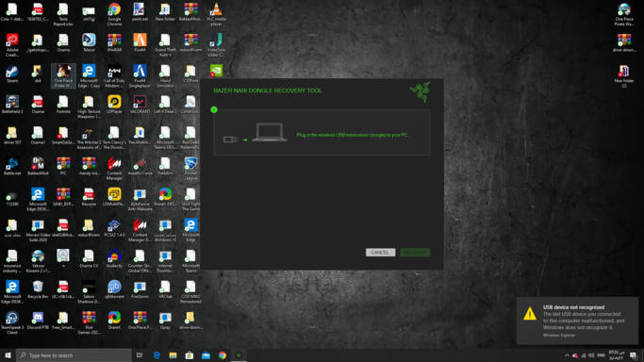644x362 pixels.
Task: Open the Mail app from the taskbar
Action: pyautogui.click(x=206, y=355)
